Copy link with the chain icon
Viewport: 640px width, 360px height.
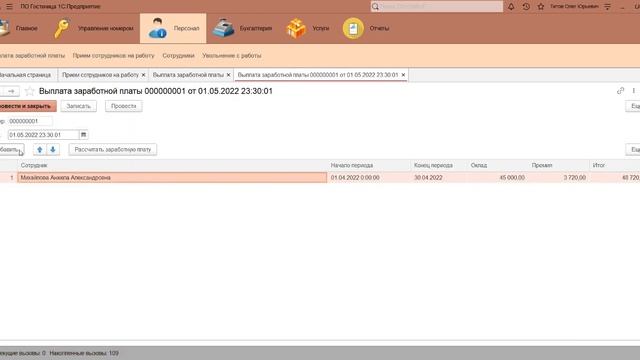coord(620,91)
